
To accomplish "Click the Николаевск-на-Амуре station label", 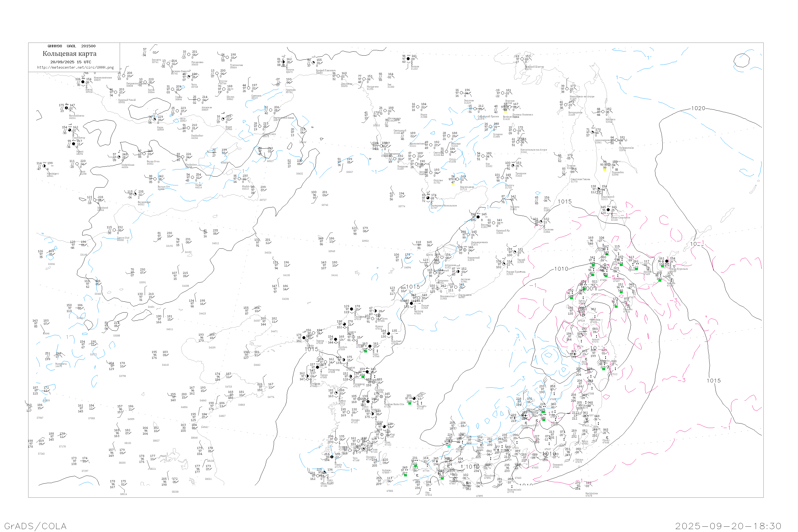I will click(582, 96).
